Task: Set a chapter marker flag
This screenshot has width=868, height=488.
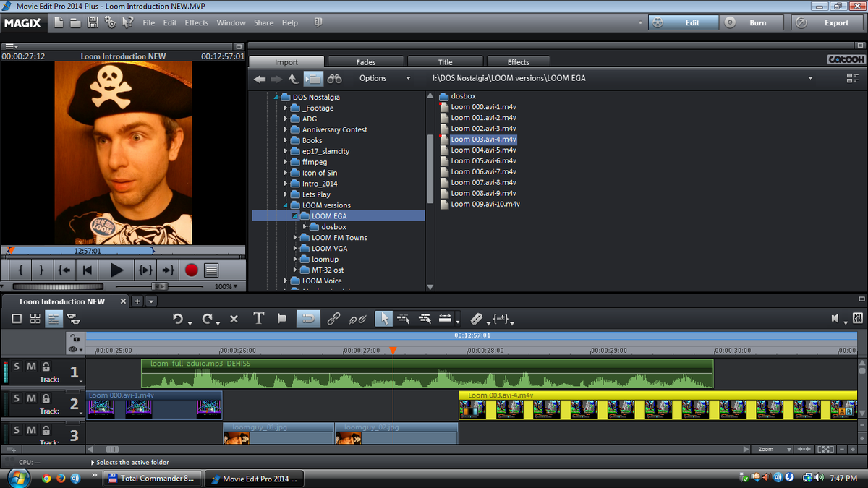Action: point(282,319)
